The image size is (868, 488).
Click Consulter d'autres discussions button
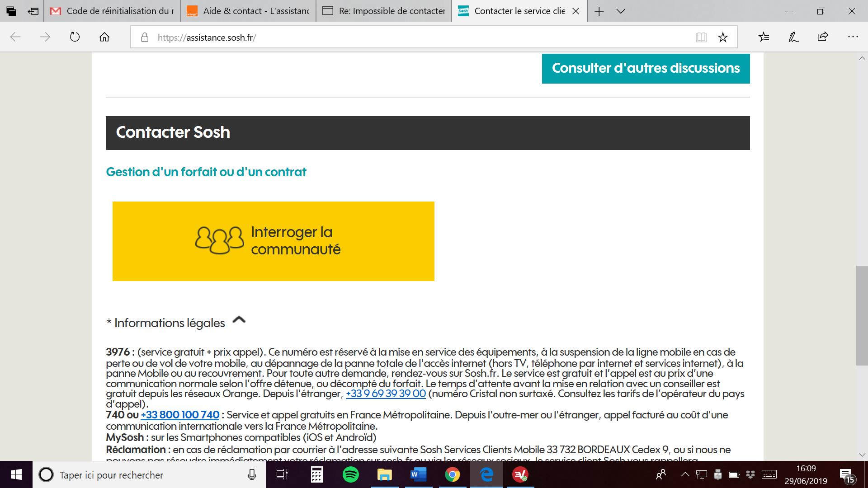click(x=646, y=68)
